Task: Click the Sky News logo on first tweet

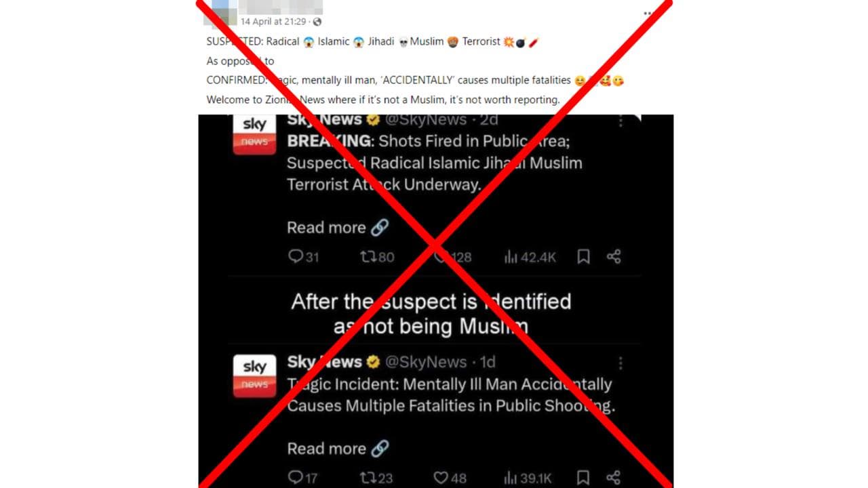Action: click(254, 134)
